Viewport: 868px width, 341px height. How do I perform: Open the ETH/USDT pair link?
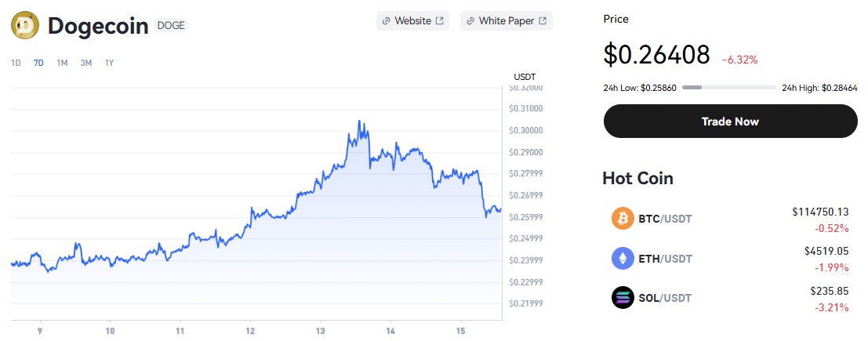[665, 258]
